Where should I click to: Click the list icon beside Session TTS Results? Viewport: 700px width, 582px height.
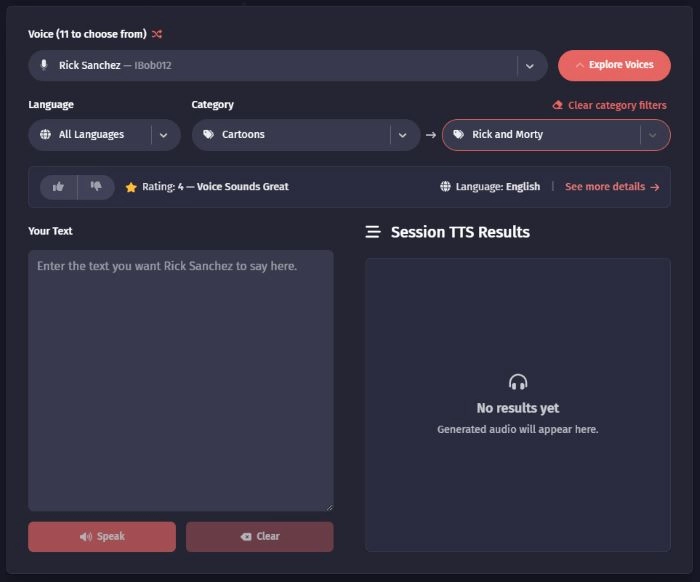pos(373,232)
